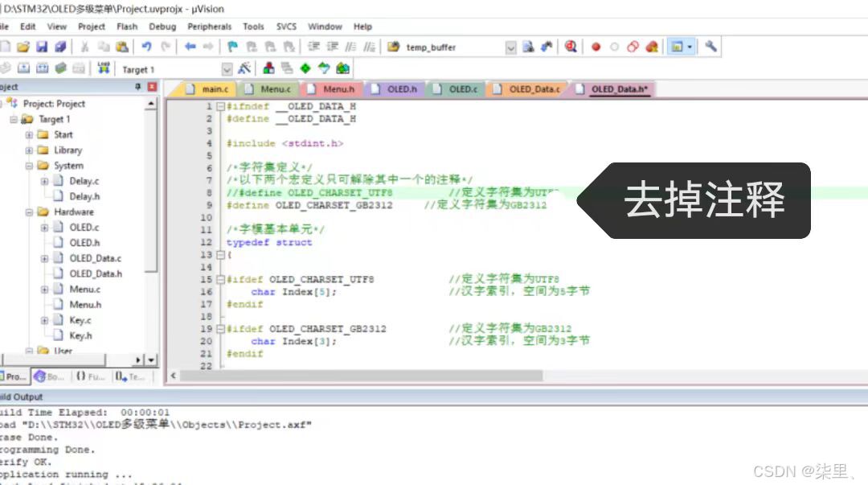Screen dimensions: 868x485
Task: Expand the OLED_Data.c file node
Action: click(x=44, y=258)
